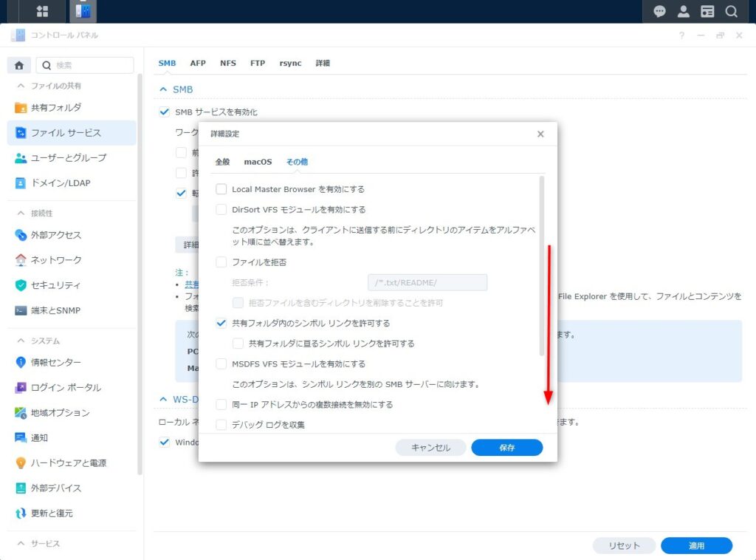The height and width of the screenshot is (560, 756).
Task: Enable DirSort VFS module checkbox
Action: [x=221, y=210]
